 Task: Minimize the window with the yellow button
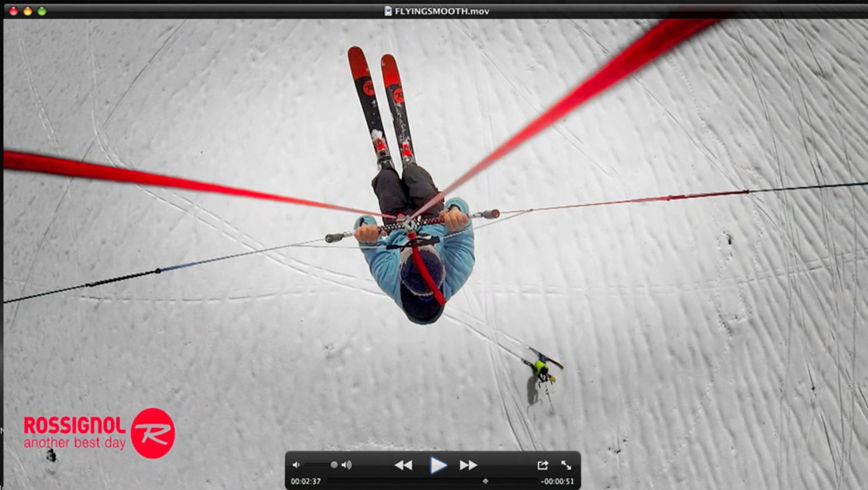click(27, 11)
